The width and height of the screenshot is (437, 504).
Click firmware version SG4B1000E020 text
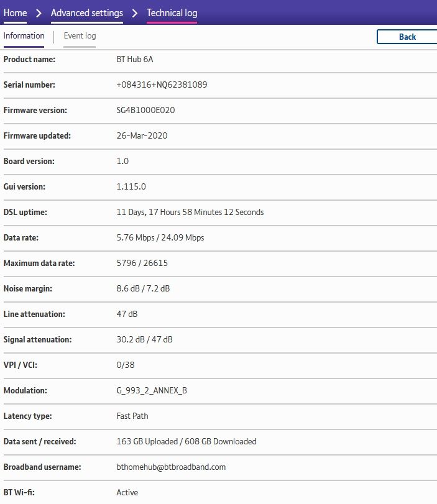click(145, 110)
